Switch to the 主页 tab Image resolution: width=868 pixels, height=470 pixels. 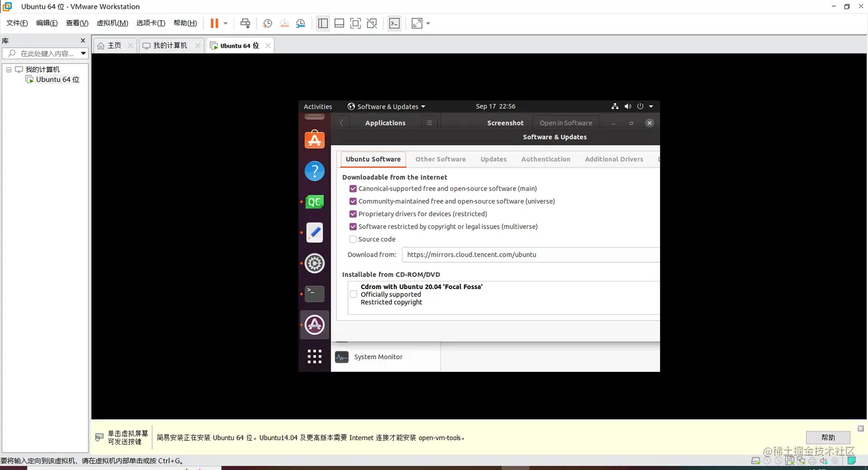[115, 45]
